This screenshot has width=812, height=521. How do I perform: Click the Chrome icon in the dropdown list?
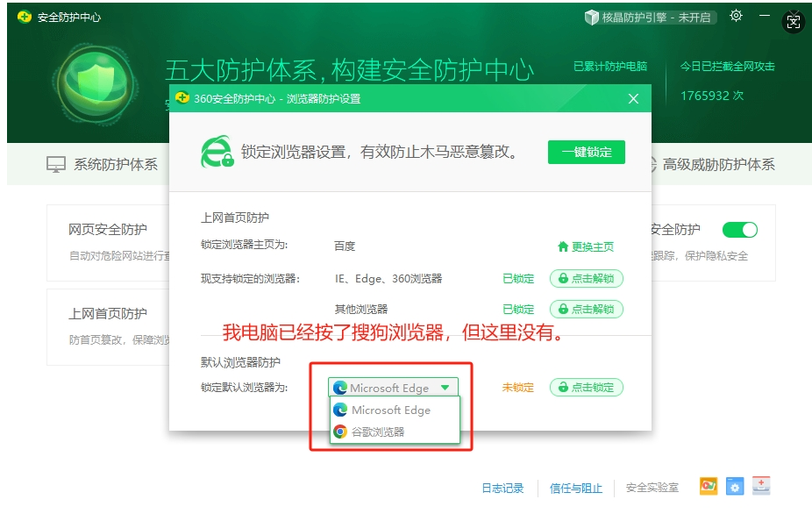tap(340, 432)
